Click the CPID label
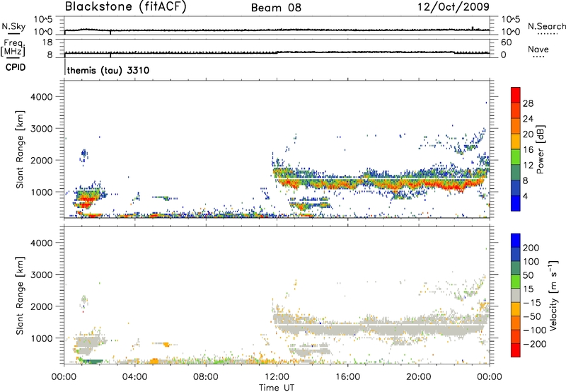566x392 pixels. pyautogui.click(x=16, y=67)
